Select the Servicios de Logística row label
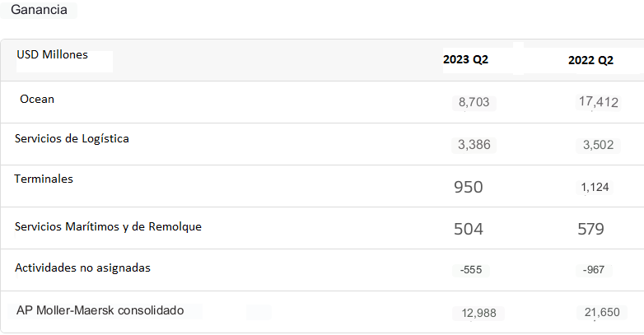 [x=72, y=139]
